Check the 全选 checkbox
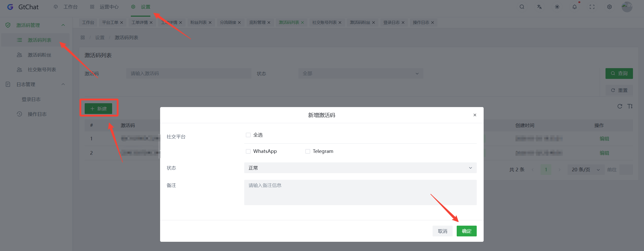The image size is (644, 251). [x=248, y=135]
